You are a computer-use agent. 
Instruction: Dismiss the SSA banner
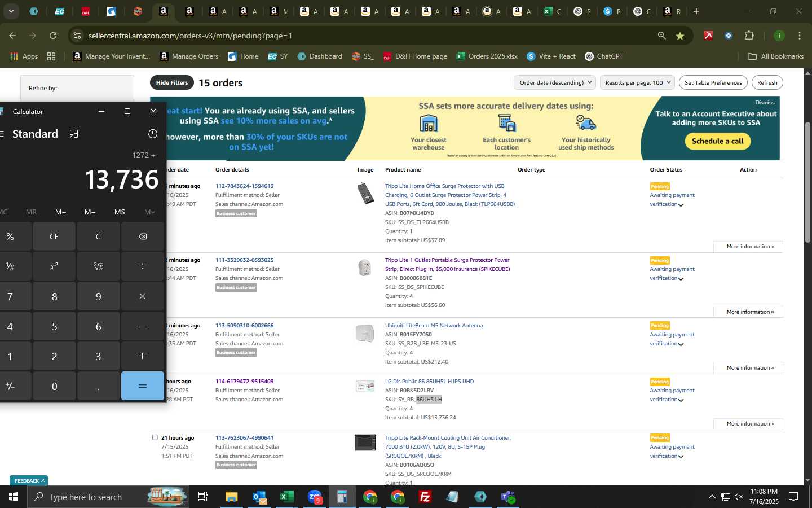(765, 102)
